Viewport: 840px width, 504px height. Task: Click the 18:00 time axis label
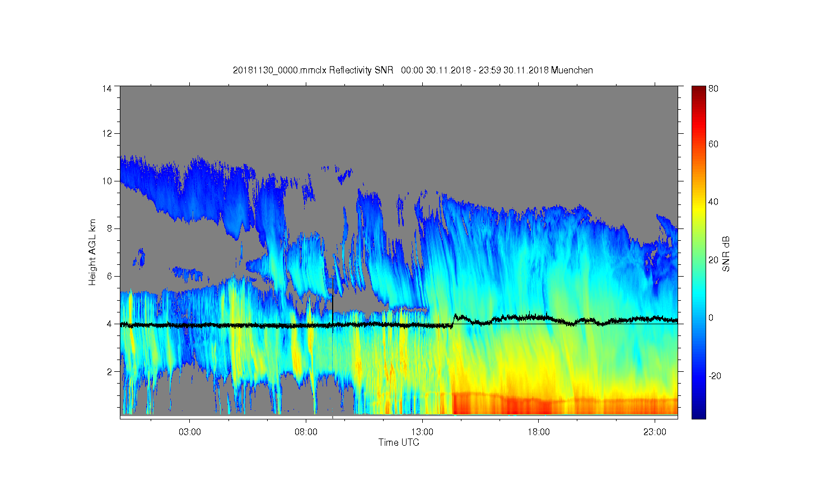539,432
